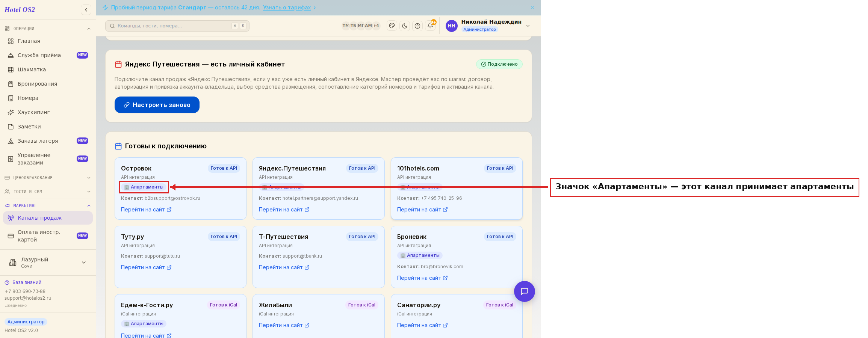
Task: Click the Готов к iCal badge on ЖилиБыли
Action: point(362,305)
